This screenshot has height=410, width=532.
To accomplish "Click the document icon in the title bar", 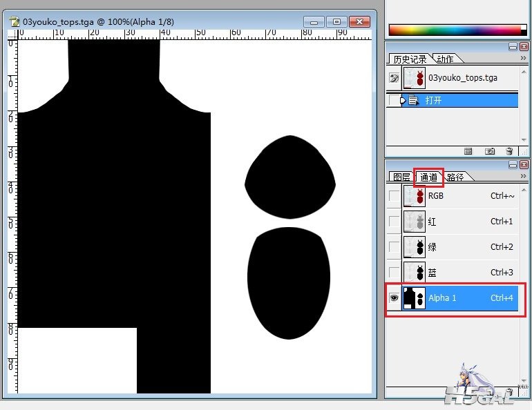I will 15,21.
